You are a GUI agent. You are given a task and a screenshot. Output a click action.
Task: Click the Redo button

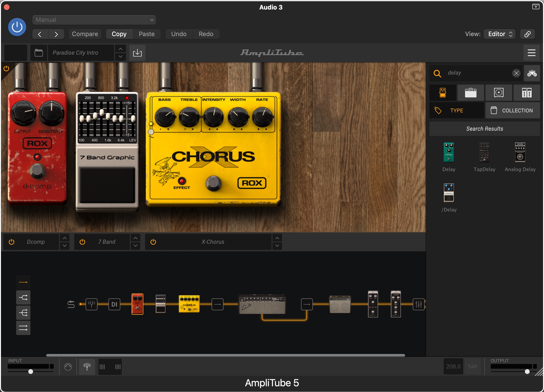206,34
